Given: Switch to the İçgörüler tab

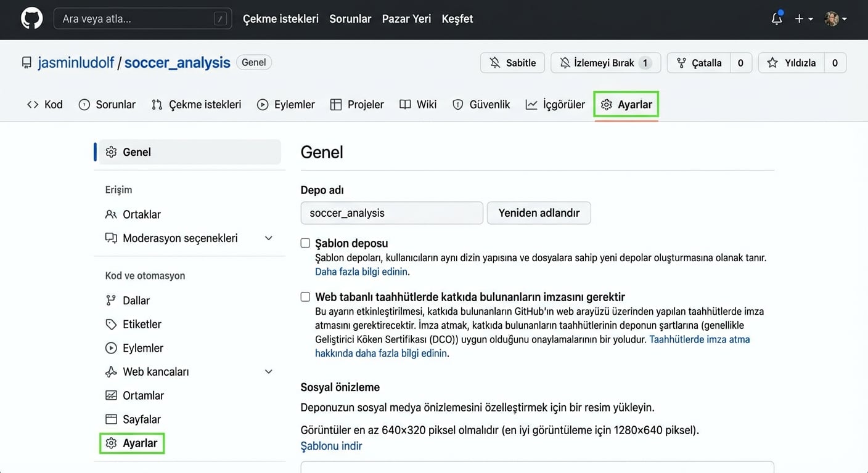Looking at the screenshot, I should point(555,105).
